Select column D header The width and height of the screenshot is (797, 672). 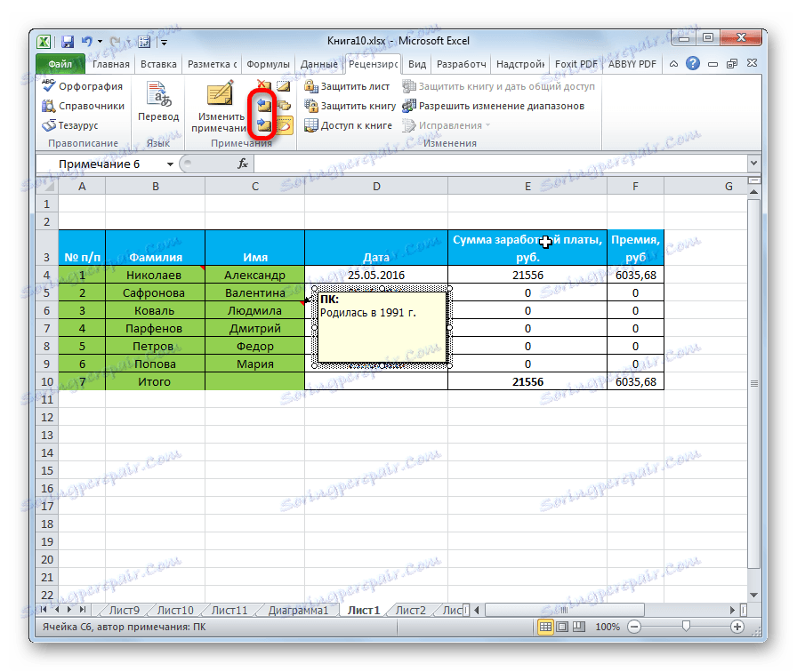[x=376, y=187]
